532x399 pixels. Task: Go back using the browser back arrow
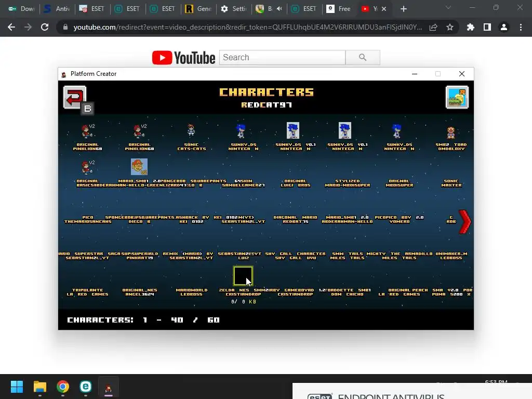[x=11, y=27]
